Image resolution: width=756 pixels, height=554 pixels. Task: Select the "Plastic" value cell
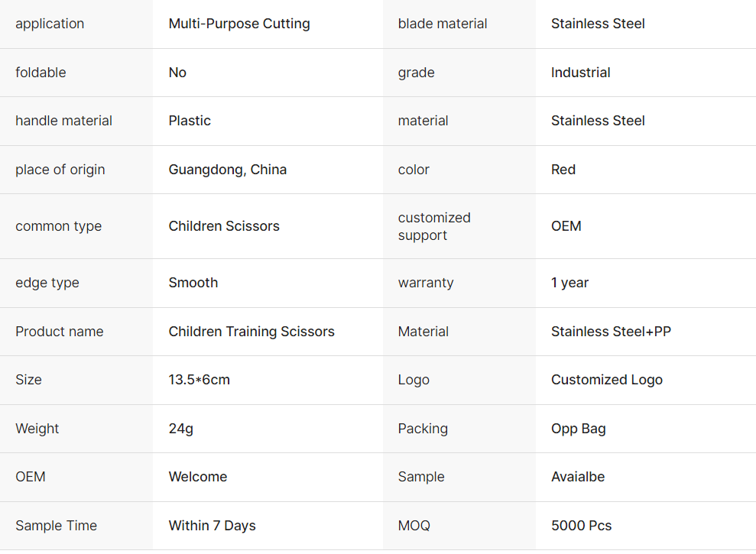190,121
